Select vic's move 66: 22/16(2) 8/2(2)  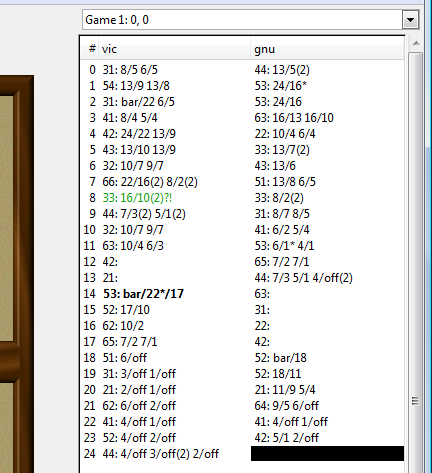click(150, 182)
